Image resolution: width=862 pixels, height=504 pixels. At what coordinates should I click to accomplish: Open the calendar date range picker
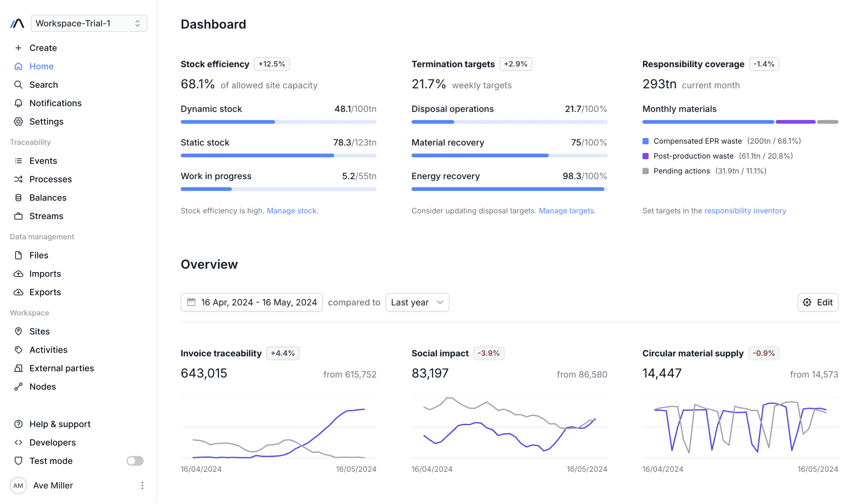[x=251, y=302]
